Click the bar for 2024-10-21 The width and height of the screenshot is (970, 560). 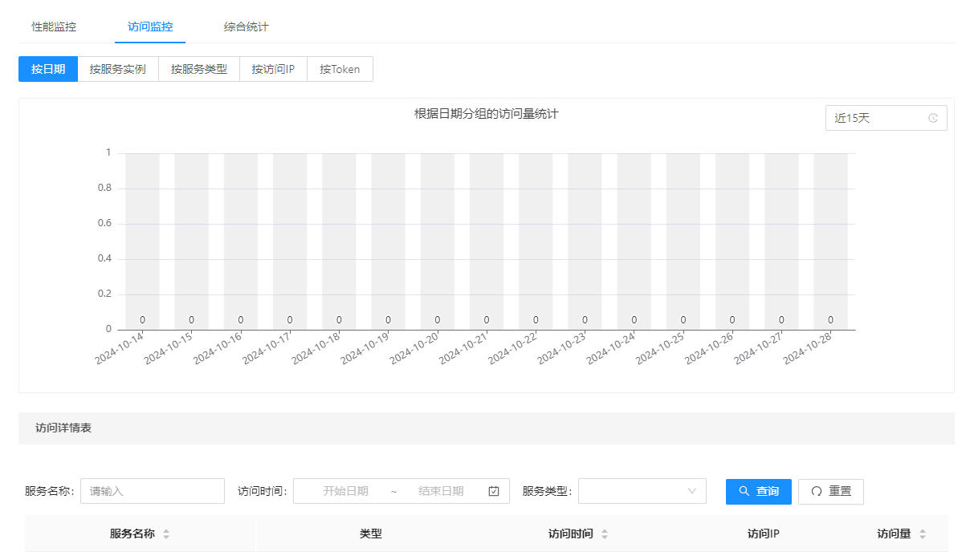487,241
